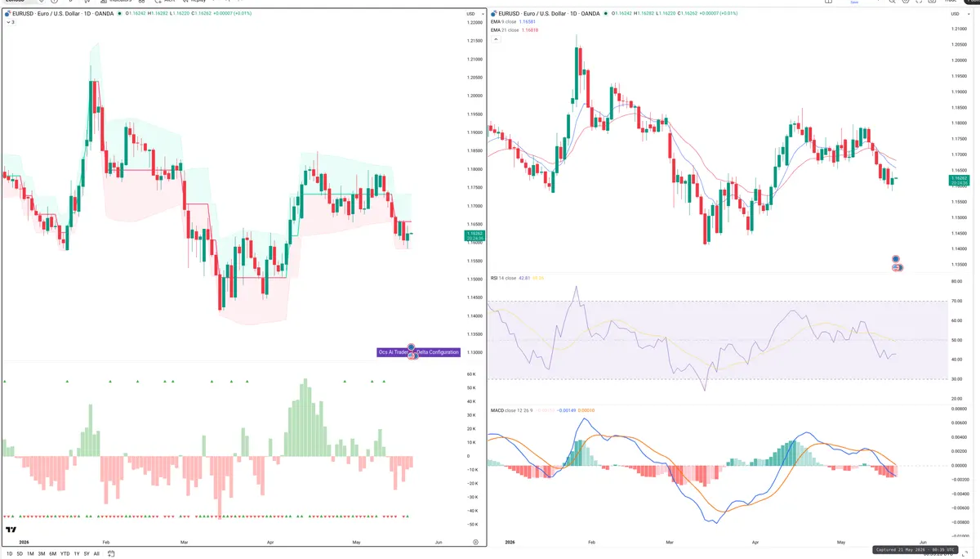Click the blue event marker on right chart
This screenshot has height=559, width=980.
point(896,259)
